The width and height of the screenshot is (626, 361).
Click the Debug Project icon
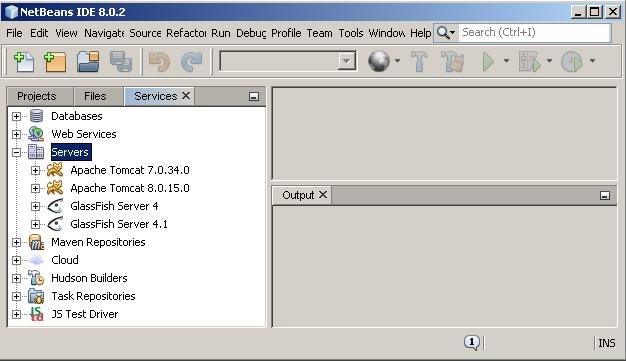click(x=529, y=61)
